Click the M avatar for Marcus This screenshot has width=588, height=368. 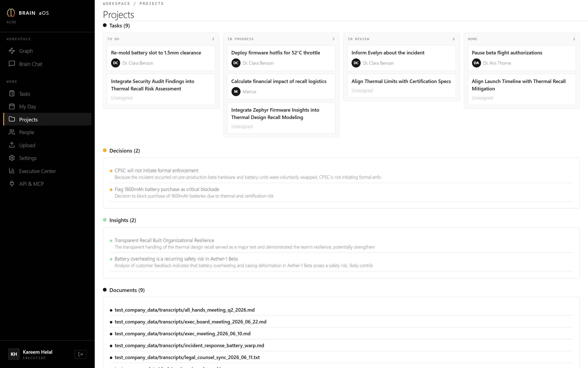point(236,92)
